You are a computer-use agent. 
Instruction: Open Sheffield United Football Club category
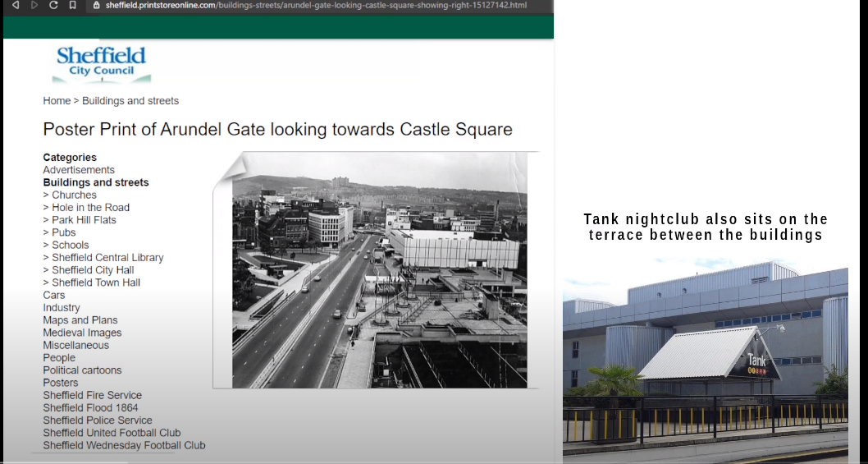point(112,433)
